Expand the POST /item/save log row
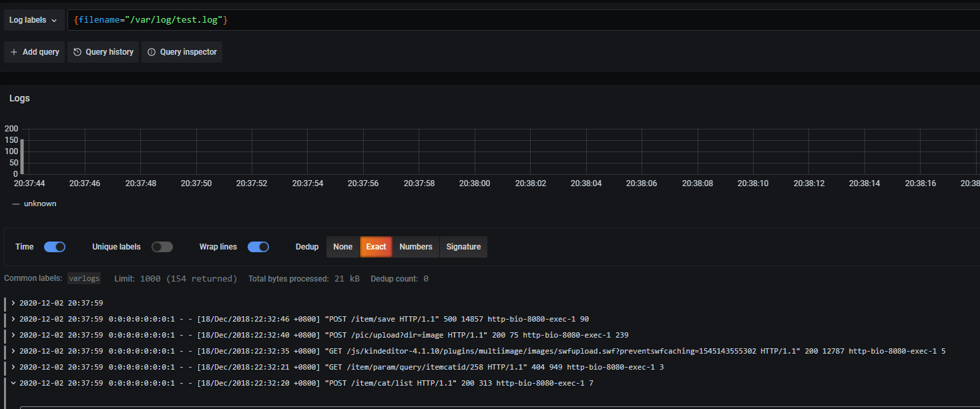The width and height of the screenshot is (980, 409). click(13, 319)
